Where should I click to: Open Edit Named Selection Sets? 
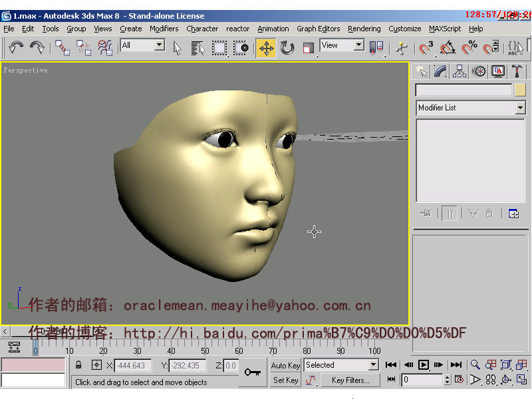click(x=515, y=48)
